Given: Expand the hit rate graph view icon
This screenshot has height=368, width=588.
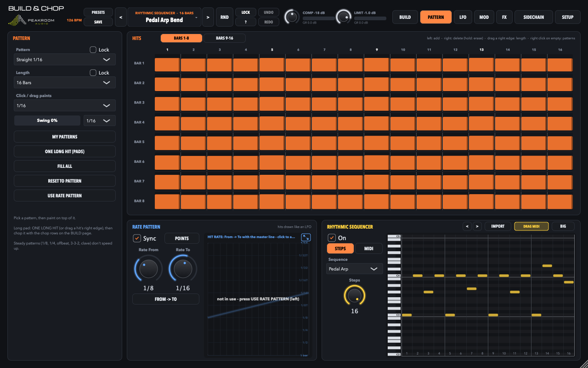Looking at the screenshot, I should click(x=306, y=237).
